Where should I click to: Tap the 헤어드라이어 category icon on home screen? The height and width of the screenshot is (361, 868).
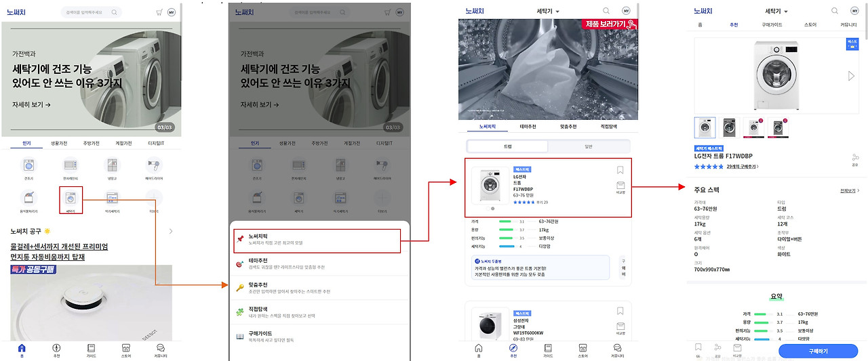click(x=154, y=165)
